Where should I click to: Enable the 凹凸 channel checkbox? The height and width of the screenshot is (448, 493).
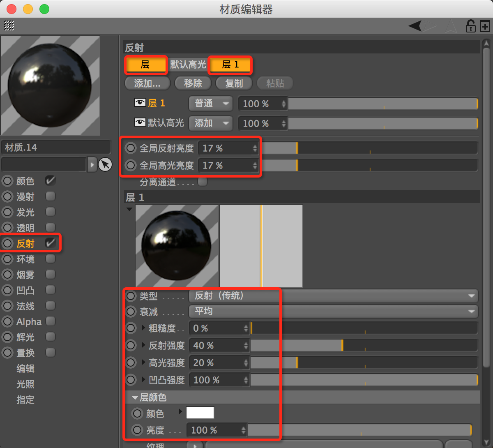point(51,290)
